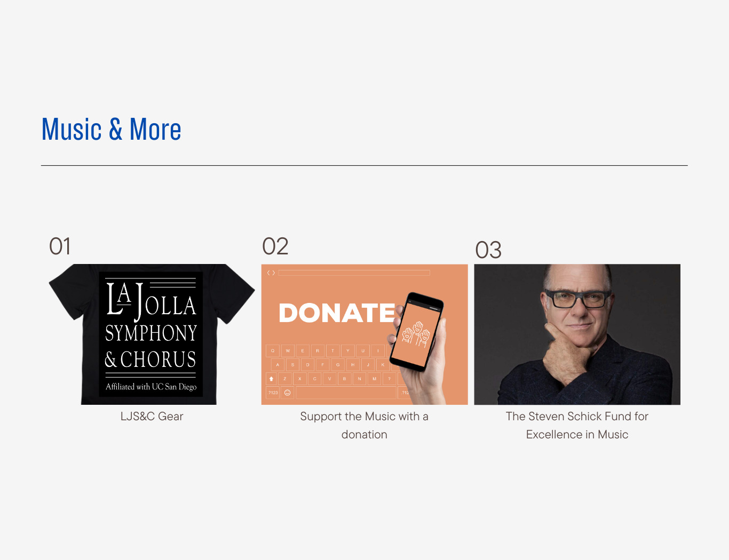The height and width of the screenshot is (560, 729).
Task: Select the number 02 label
Action: (x=275, y=246)
